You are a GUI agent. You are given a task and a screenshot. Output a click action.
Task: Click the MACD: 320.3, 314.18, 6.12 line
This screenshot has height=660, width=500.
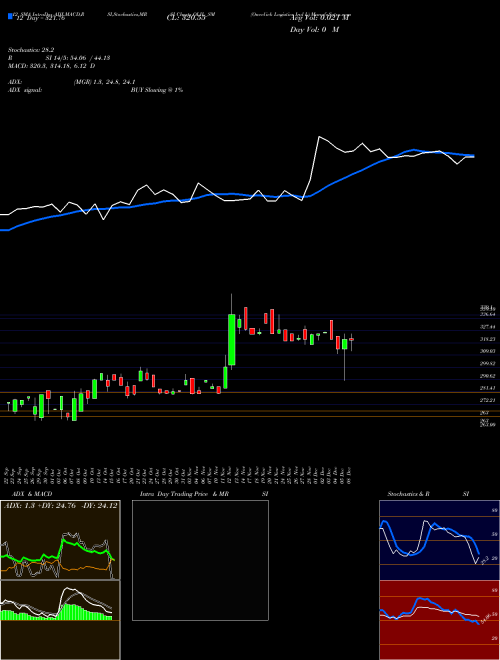(51, 66)
